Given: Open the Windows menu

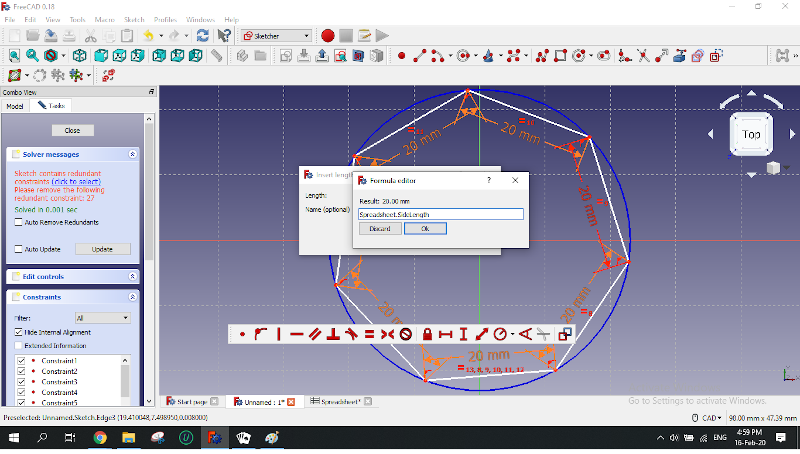Looking at the screenshot, I should (x=200, y=19).
